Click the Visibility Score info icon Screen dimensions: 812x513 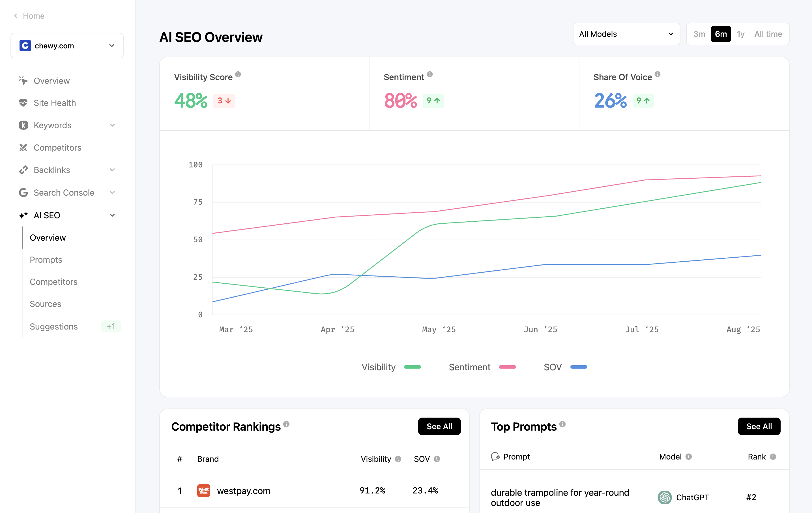(x=238, y=74)
